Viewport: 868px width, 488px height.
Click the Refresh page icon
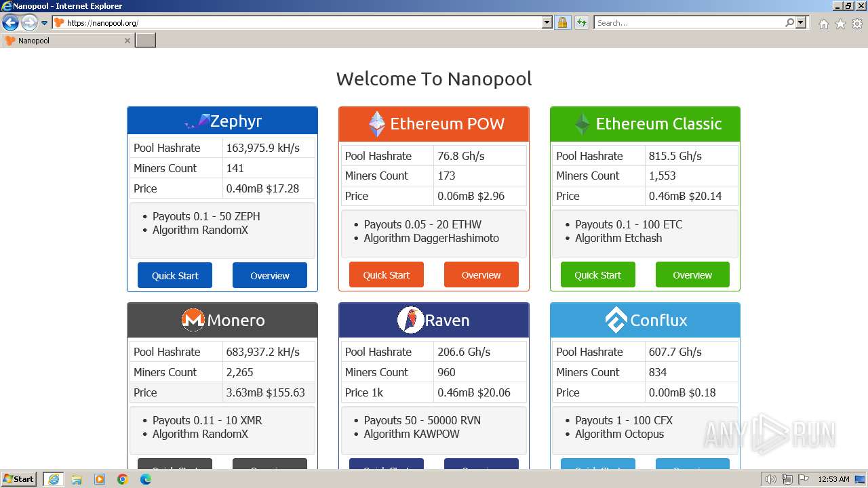[582, 23]
